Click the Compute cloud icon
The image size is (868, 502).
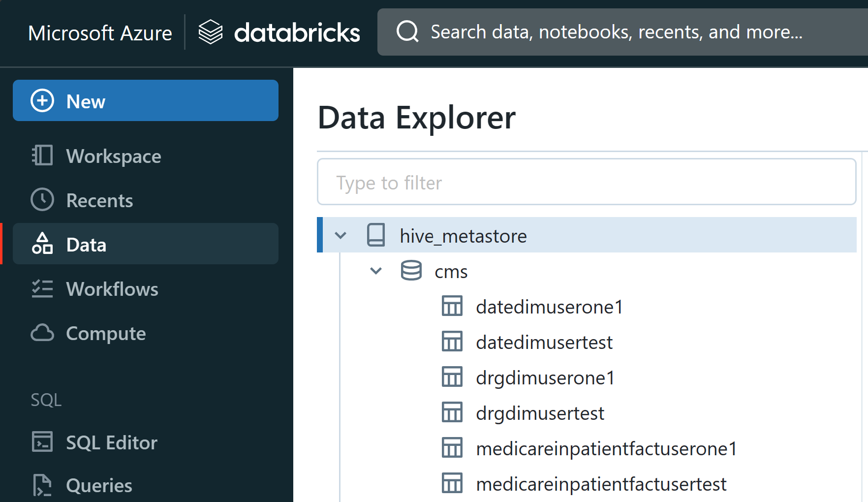click(x=42, y=333)
